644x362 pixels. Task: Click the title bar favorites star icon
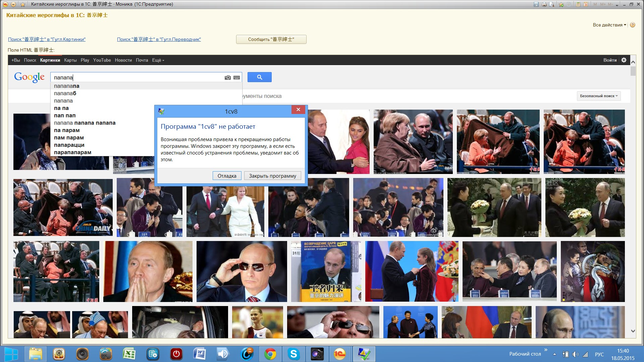coord(23,4)
